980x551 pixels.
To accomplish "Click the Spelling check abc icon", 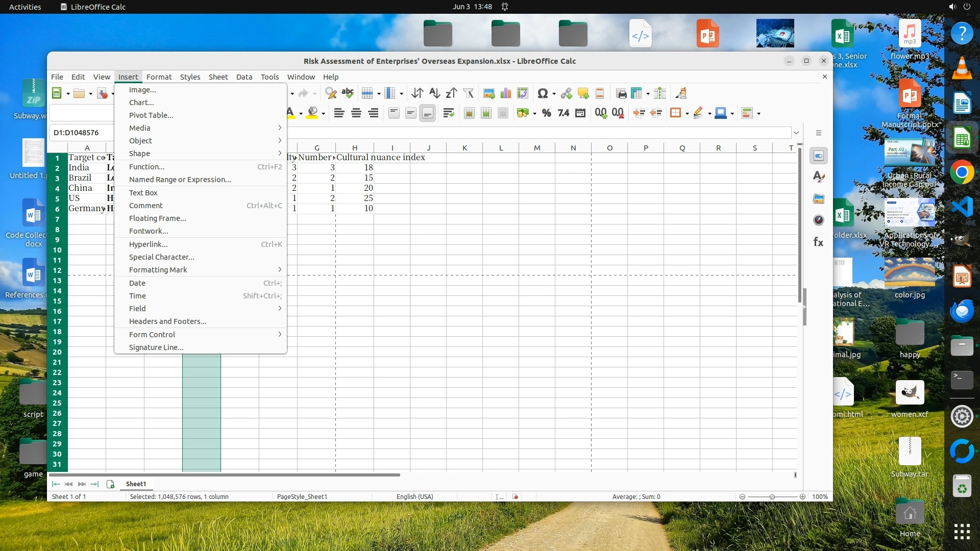I will pyautogui.click(x=348, y=93).
